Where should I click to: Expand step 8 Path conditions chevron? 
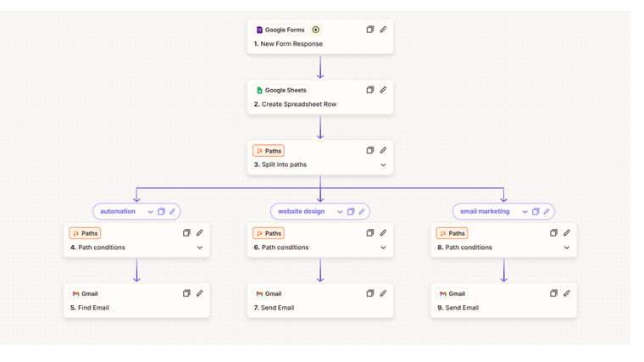point(567,248)
